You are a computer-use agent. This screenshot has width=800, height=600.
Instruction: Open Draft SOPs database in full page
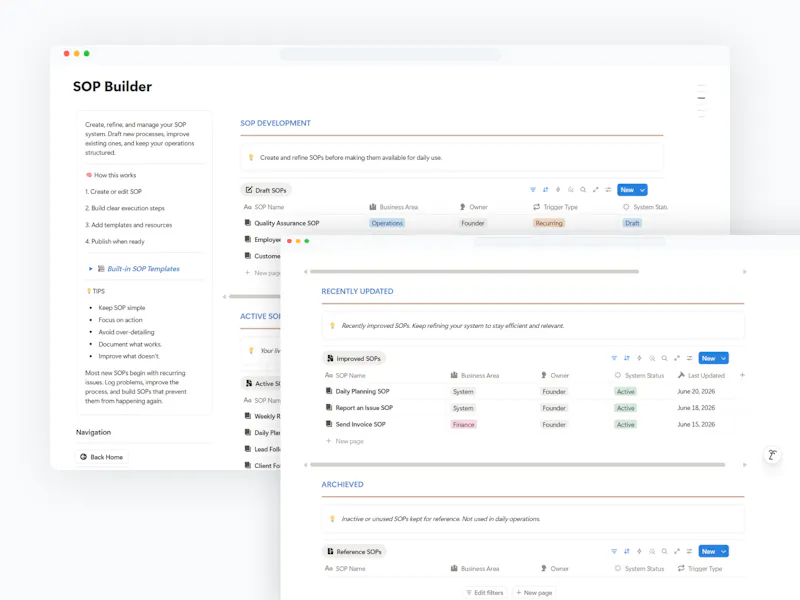tap(595, 190)
